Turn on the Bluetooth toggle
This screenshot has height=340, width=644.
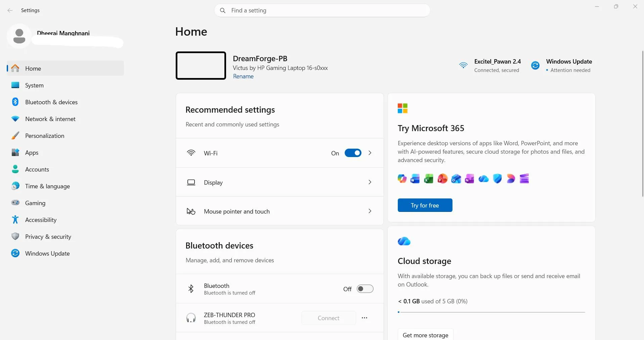tap(365, 289)
